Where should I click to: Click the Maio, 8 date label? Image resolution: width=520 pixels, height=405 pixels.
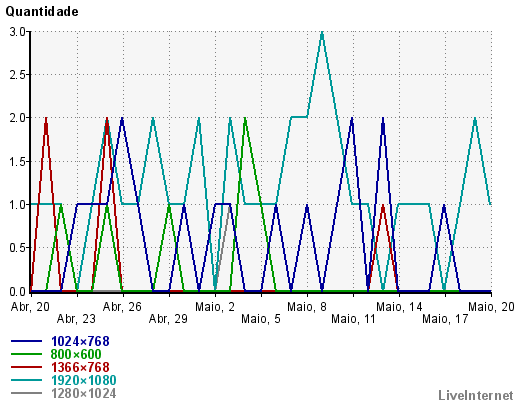point(307,307)
